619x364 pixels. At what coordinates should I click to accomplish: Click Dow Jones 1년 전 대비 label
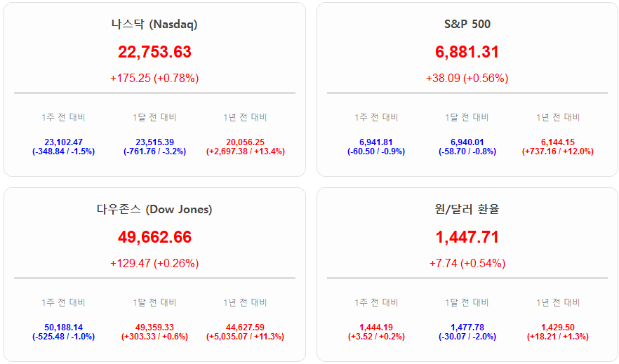coord(245,303)
